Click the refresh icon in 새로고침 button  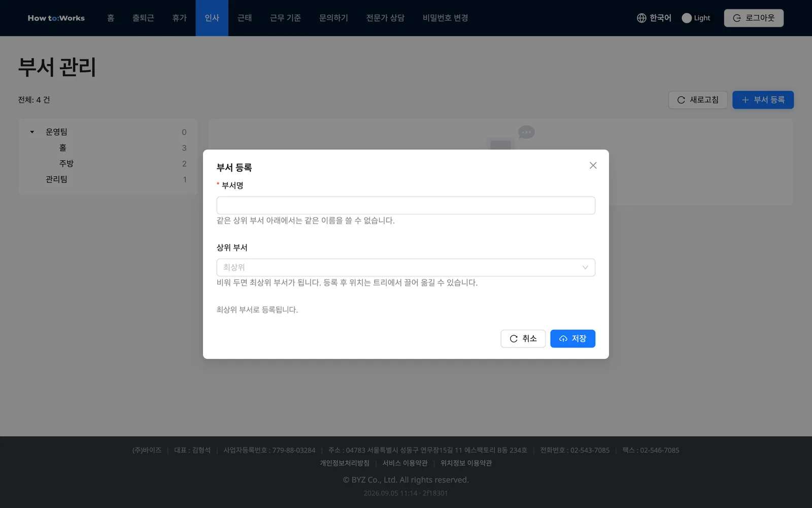[681, 100]
